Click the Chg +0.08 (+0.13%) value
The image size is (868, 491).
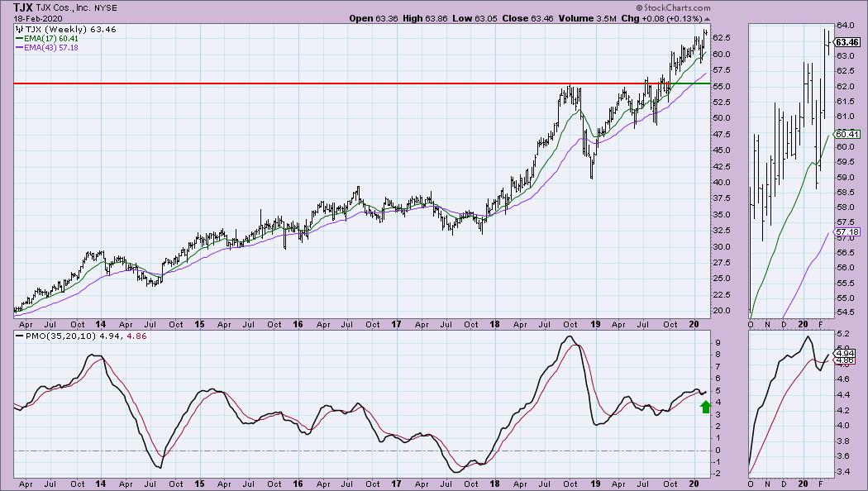(662, 18)
